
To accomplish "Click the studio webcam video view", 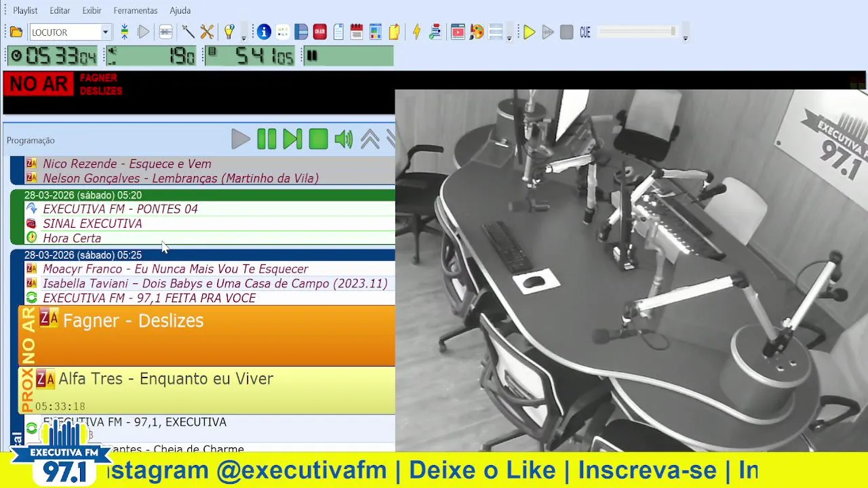I will tap(631, 270).
